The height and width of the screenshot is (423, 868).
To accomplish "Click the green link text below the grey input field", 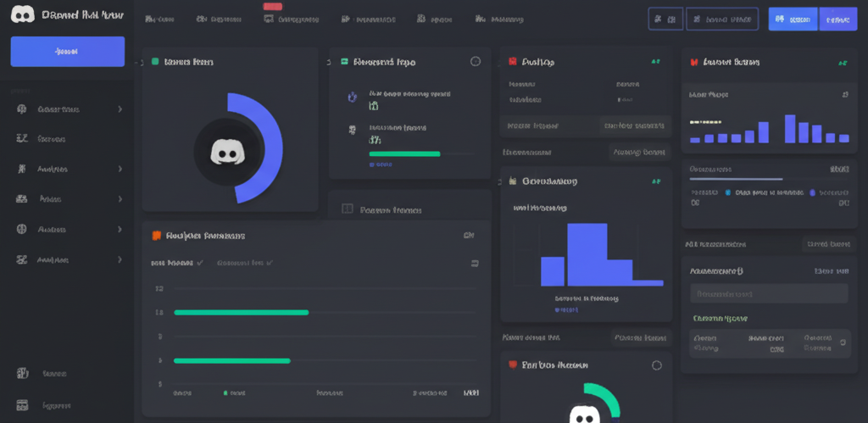I will tap(721, 319).
